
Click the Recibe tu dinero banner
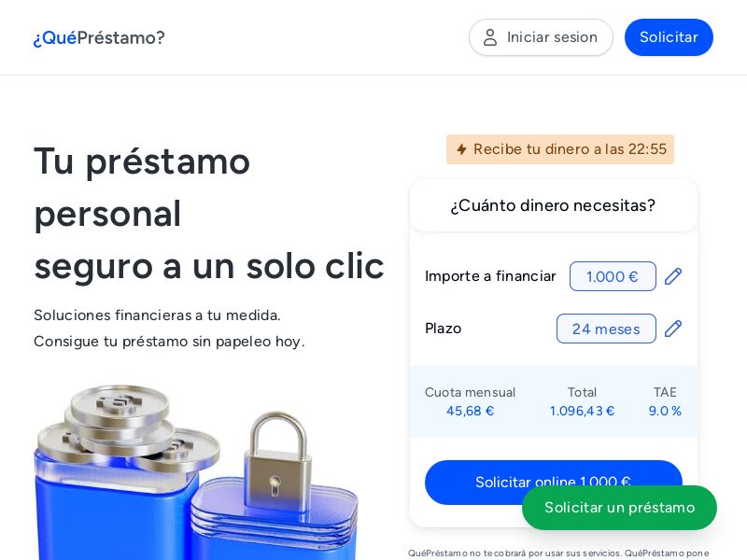(559, 149)
